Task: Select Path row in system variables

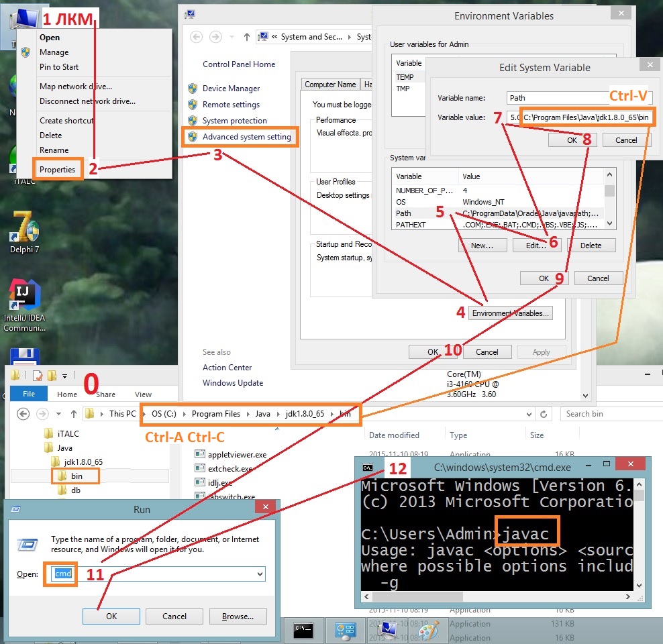Action: [x=498, y=213]
